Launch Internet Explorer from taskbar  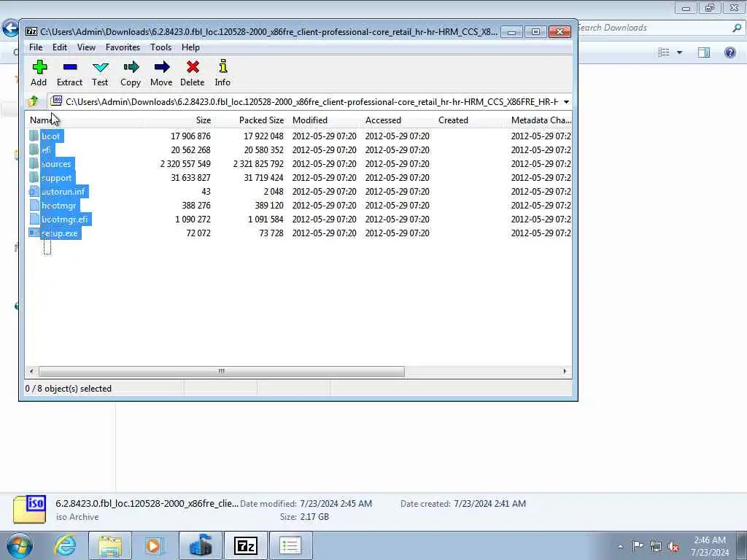65,545
